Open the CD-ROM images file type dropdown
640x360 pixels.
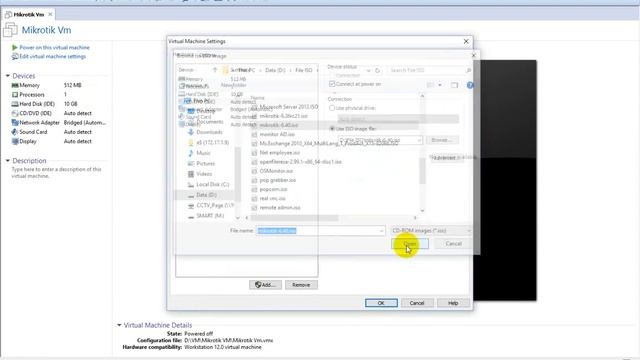pos(432,231)
